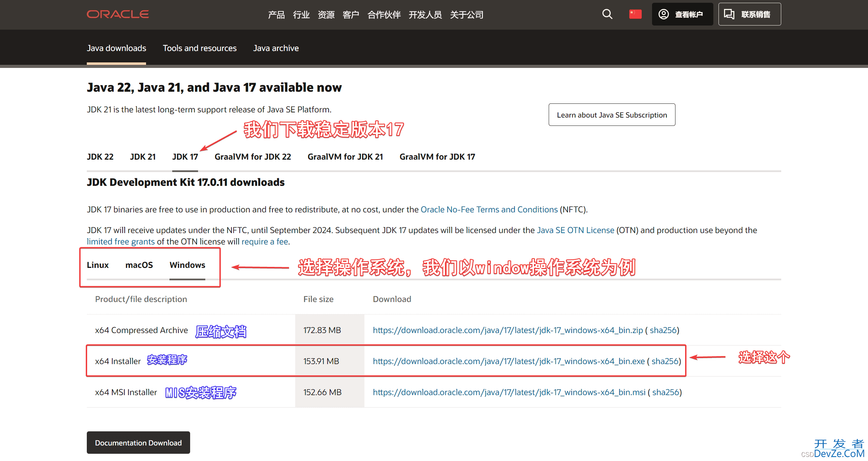Click the Documentation Download button
The width and height of the screenshot is (868, 461).
[138, 443]
